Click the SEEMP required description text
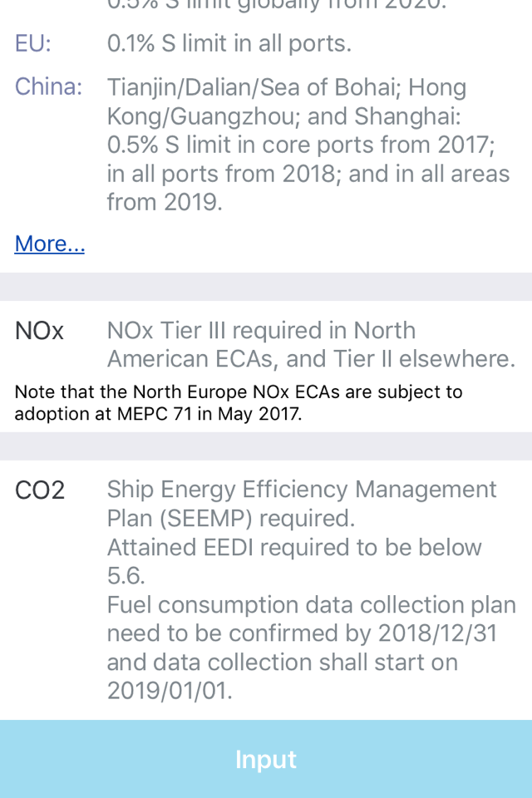This screenshot has height=798, width=532. pos(302,504)
